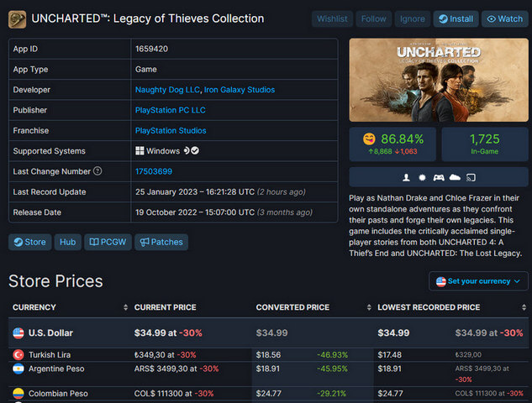
Task: Click the smiley rating emoji
Action: [x=369, y=139]
